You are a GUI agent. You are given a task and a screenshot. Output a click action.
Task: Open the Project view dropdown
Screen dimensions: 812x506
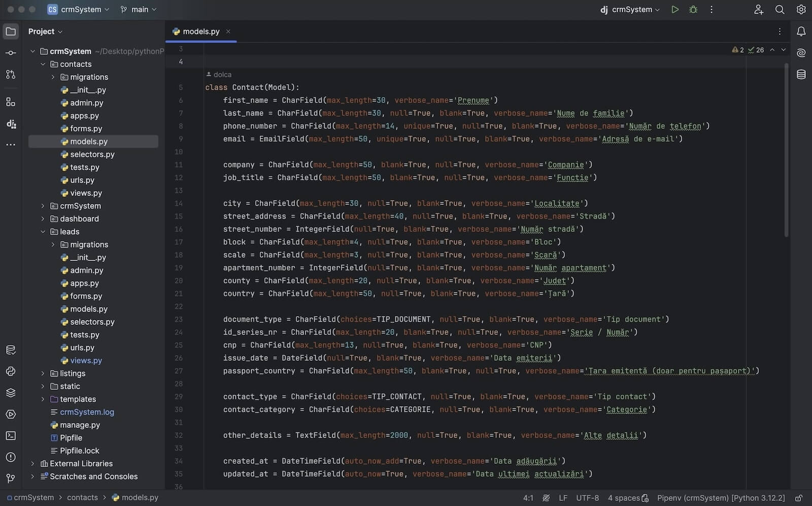point(45,31)
